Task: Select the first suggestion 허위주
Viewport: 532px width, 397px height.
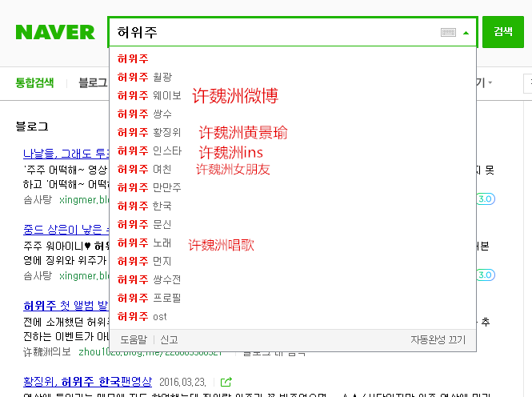Action: [x=293, y=58]
